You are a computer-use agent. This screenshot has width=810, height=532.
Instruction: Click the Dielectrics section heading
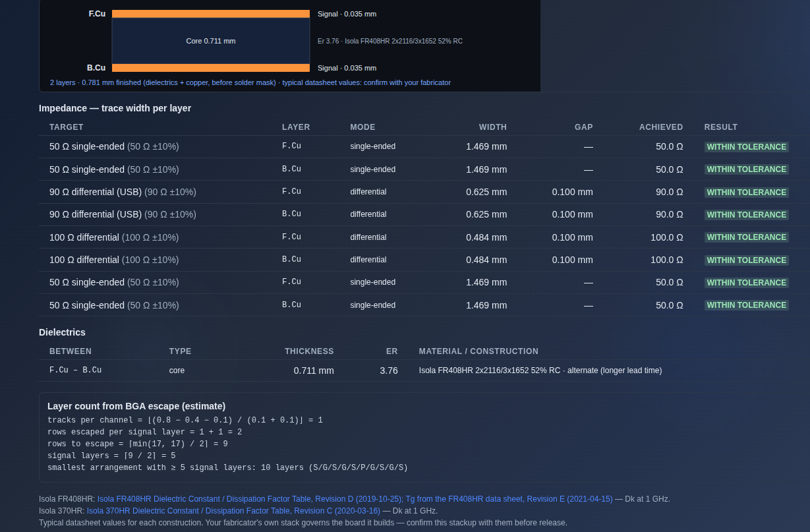[63, 332]
